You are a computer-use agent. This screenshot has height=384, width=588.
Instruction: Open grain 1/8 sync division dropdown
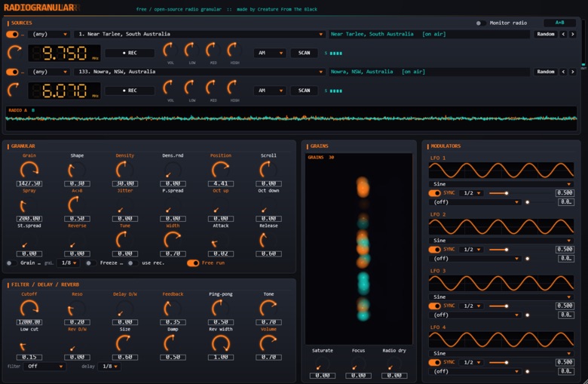coord(69,263)
